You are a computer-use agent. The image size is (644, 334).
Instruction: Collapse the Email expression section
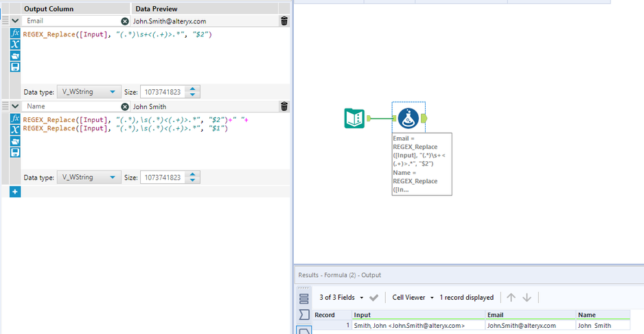tap(15, 21)
